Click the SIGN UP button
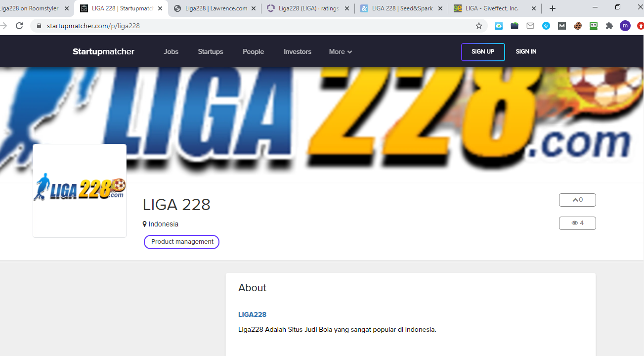This screenshot has height=356, width=644. (483, 52)
